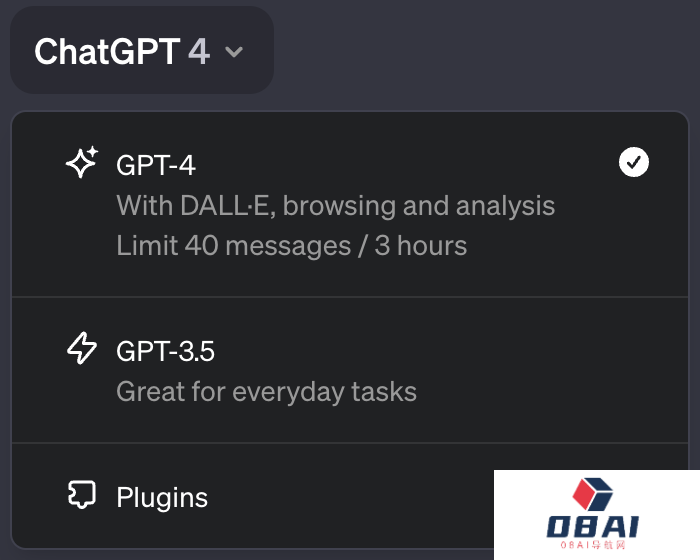Click the chevron arrow beside ChatGPT 4

click(234, 52)
